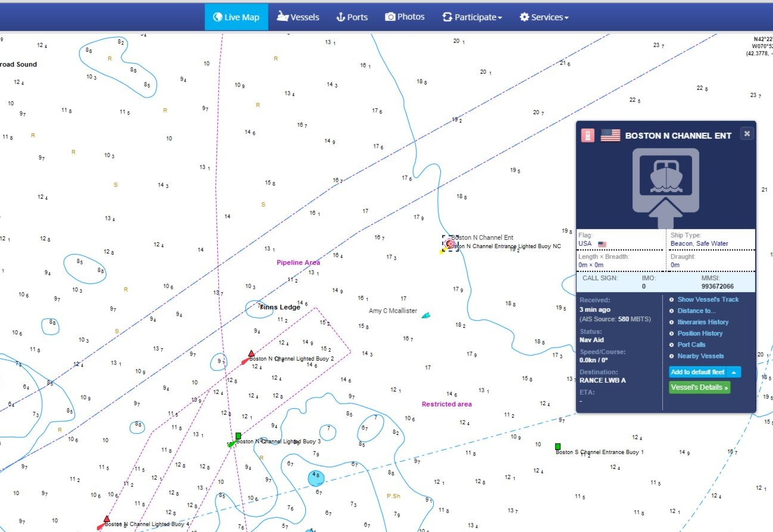Viewport: 773px width, 532px height.
Task: Open Port Calls link
Action: [x=691, y=345]
